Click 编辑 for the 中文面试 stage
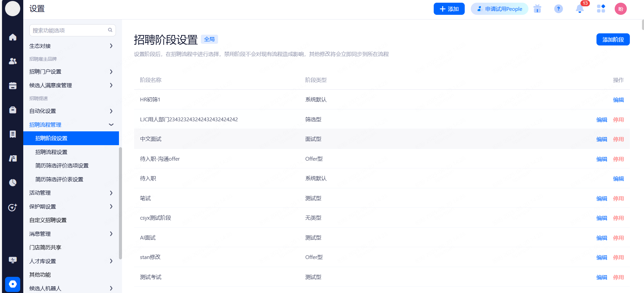 pos(602,139)
